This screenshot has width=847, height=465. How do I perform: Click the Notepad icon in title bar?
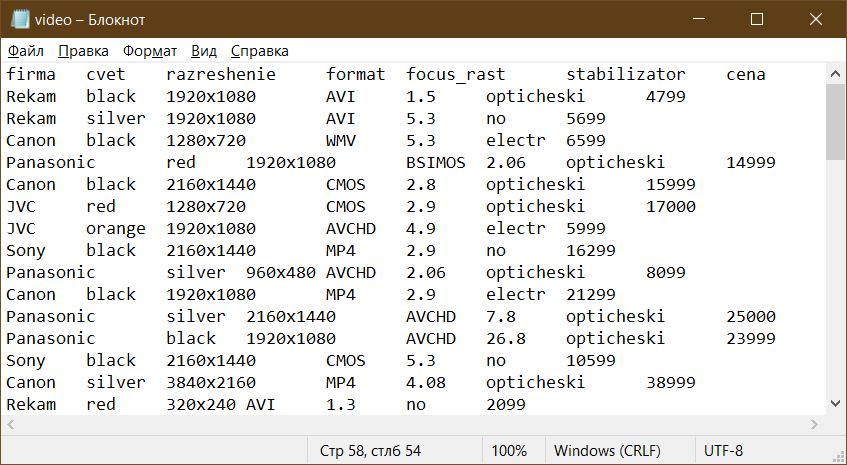point(19,19)
